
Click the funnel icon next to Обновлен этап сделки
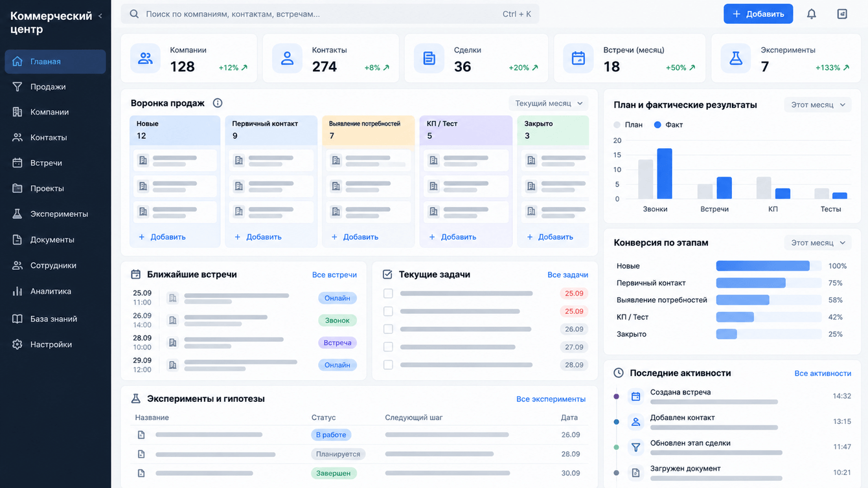pos(635,447)
